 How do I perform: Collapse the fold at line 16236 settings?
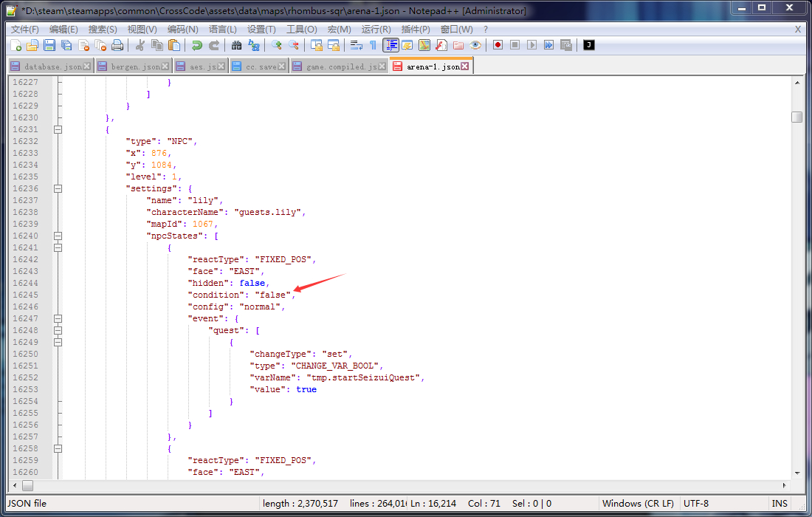pos(58,188)
